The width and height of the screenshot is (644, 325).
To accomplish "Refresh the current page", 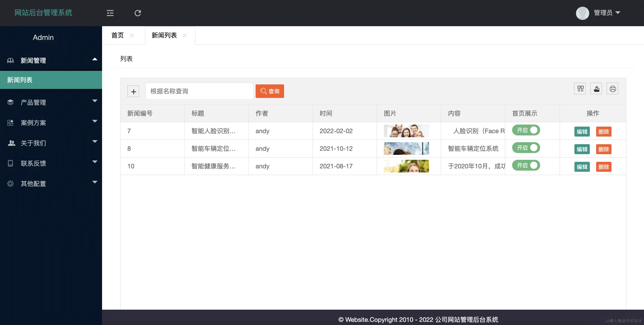I will click(x=138, y=13).
